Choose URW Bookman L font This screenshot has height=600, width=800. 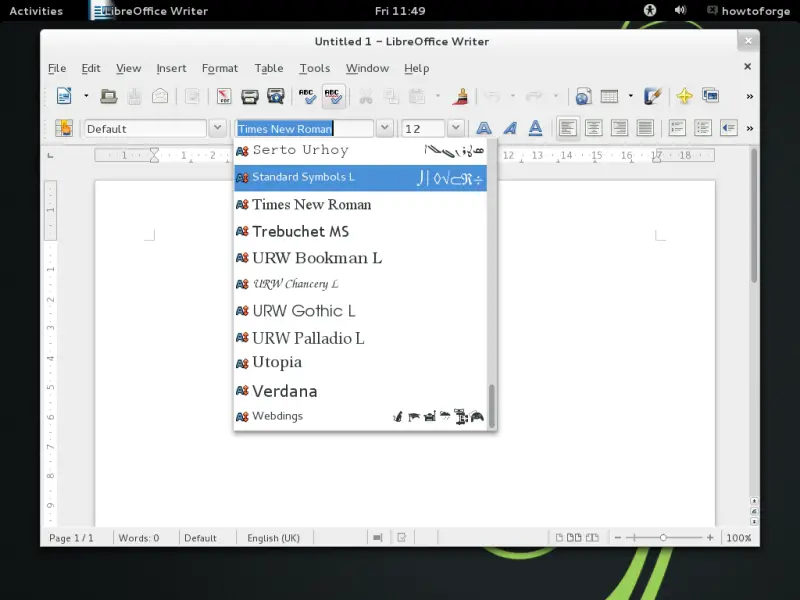click(360, 258)
